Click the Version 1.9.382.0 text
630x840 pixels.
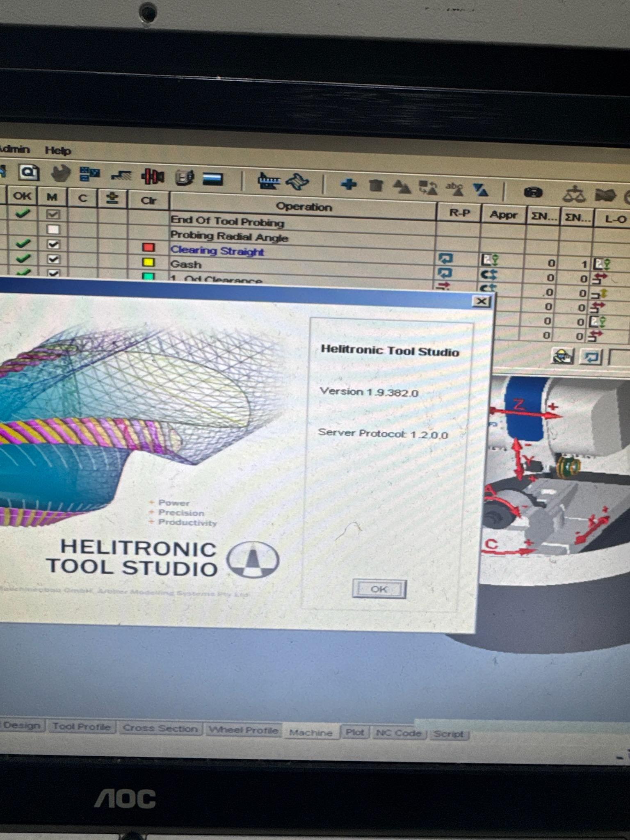[369, 392]
